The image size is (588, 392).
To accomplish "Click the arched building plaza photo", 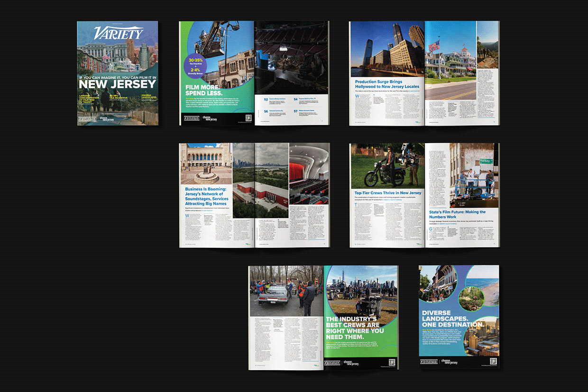I will coord(206,164).
